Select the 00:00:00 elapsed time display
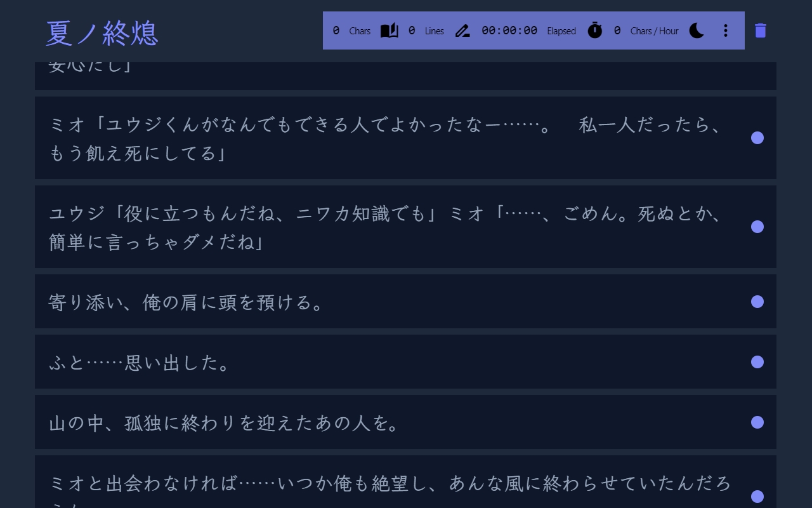This screenshot has width=812, height=508. (511, 30)
